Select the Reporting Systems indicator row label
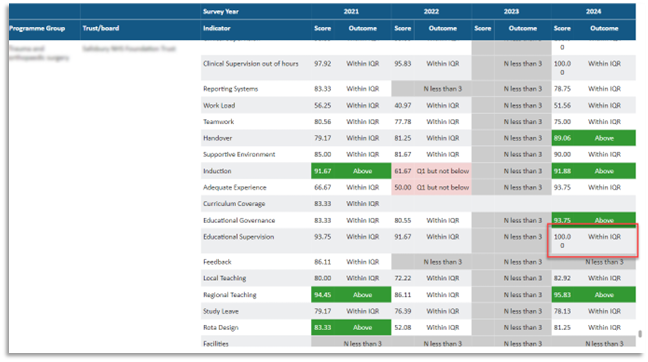Image resolution: width=648 pixels, height=362 pixels. point(230,89)
